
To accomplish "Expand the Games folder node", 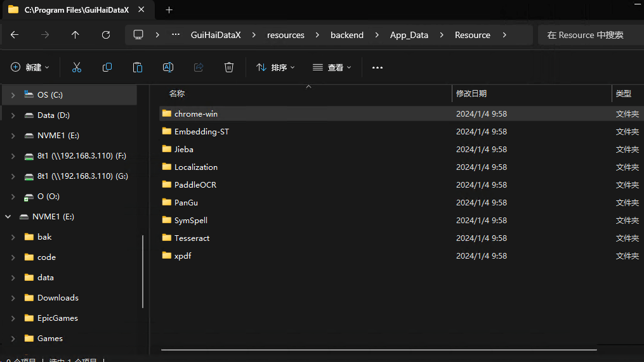I will click(13, 339).
